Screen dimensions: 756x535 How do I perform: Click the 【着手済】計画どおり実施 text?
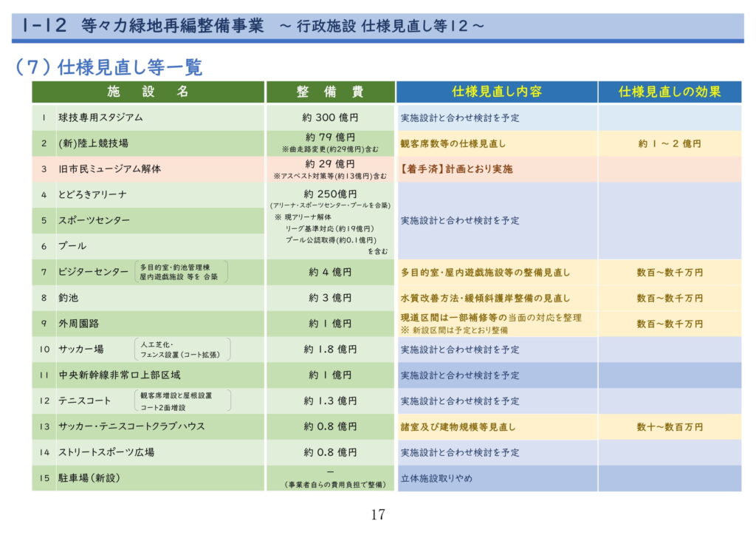(456, 169)
